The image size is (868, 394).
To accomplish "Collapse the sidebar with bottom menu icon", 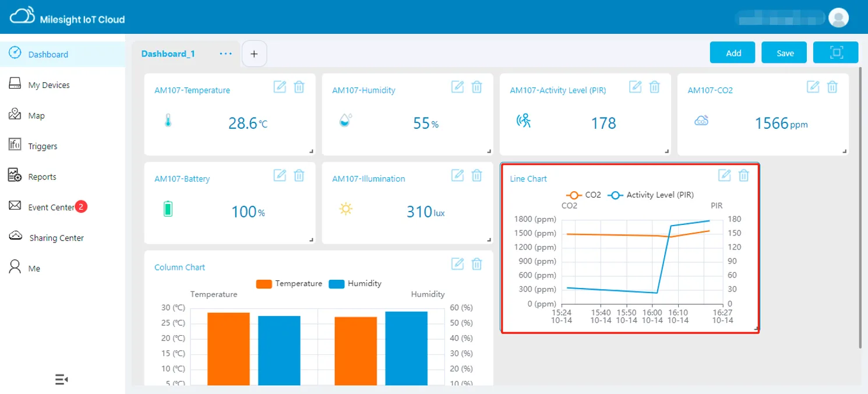I will 62,380.
